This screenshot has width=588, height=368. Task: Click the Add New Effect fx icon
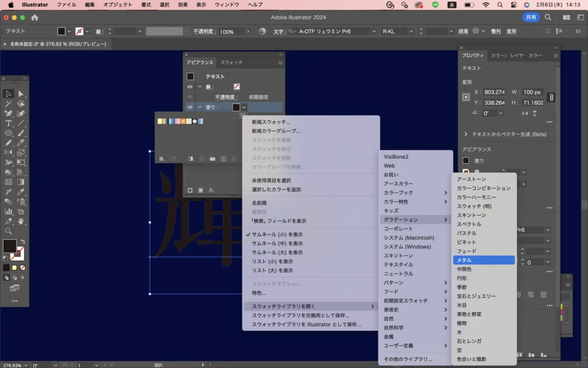click(x=211, y=190)
